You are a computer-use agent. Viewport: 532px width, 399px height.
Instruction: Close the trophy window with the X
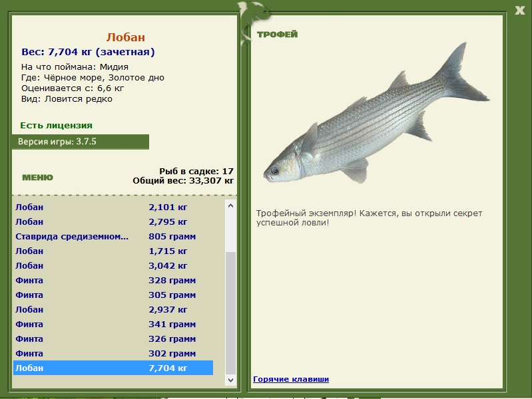tap(519, 10)
